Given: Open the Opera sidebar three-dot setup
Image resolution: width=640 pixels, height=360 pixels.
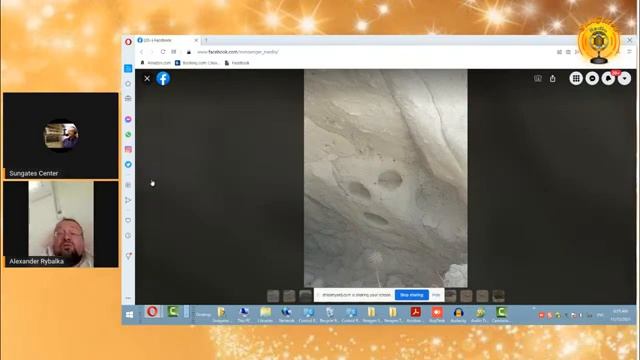Looking at the screenshot, I should 128,298.
